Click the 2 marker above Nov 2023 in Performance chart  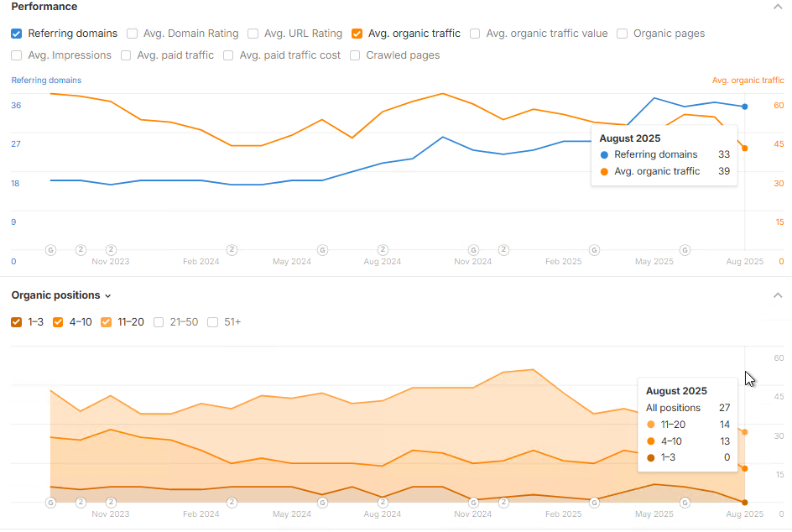tap(111, 249)
